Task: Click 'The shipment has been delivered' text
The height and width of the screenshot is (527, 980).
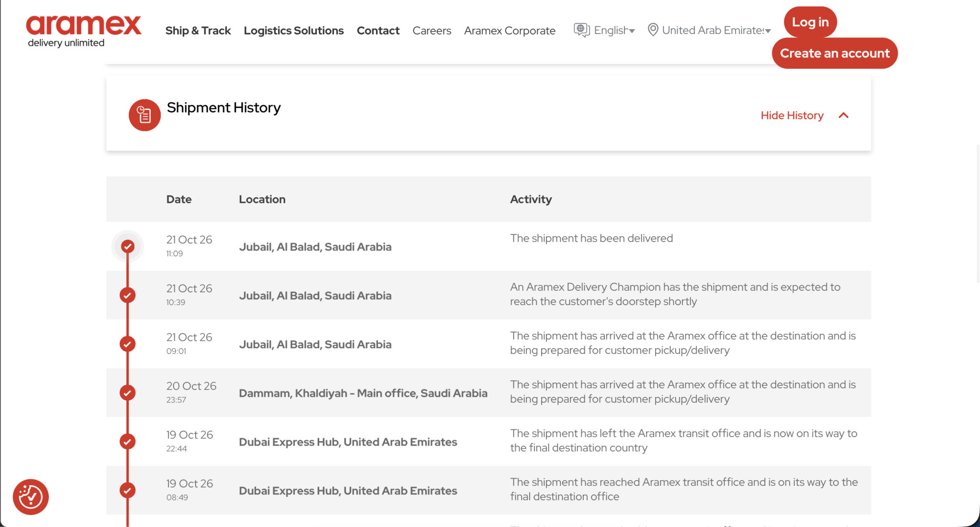Action: coord(591,238)
